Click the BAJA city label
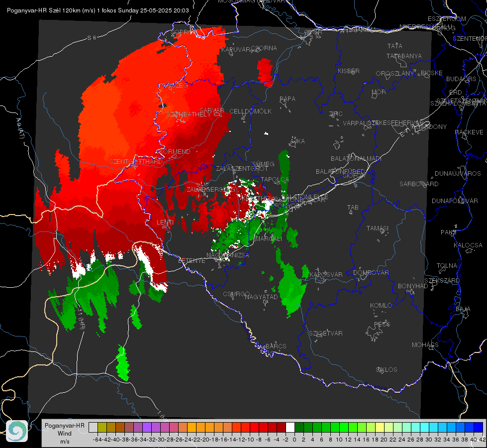This screenshot has height=448, width=487. pos(463,309)
